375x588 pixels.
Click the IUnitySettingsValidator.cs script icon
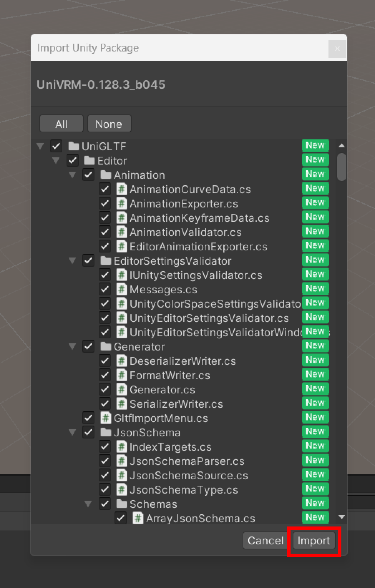pos(122,275)
